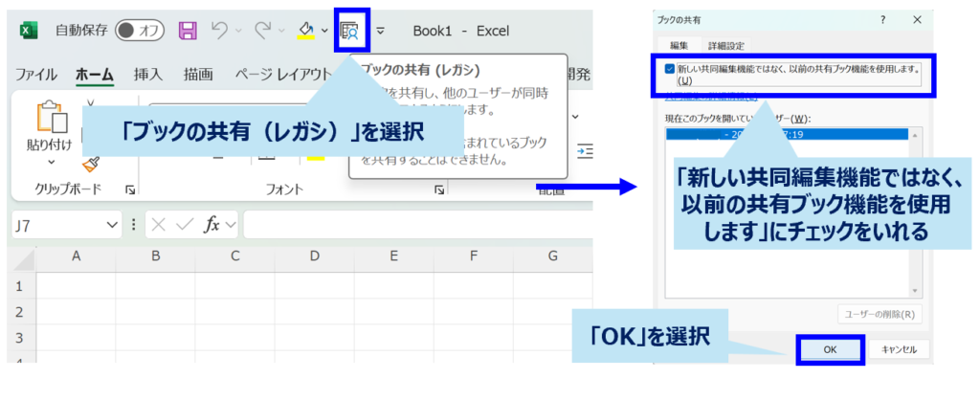Click the increase indent icon in ribbon
Screen dimensions: 980x401
coord(585,150)
